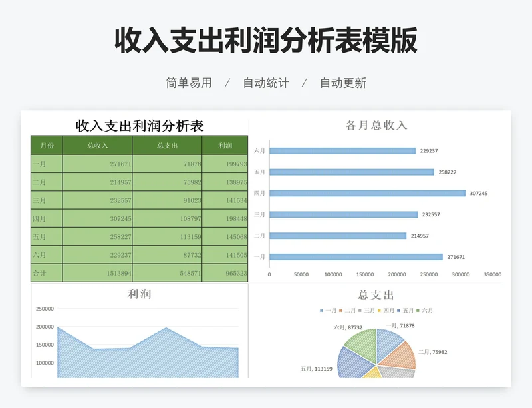Click the 二月 bar in income chart
Image resolution: width=532 pixels, height=408 pixels.
338,236
